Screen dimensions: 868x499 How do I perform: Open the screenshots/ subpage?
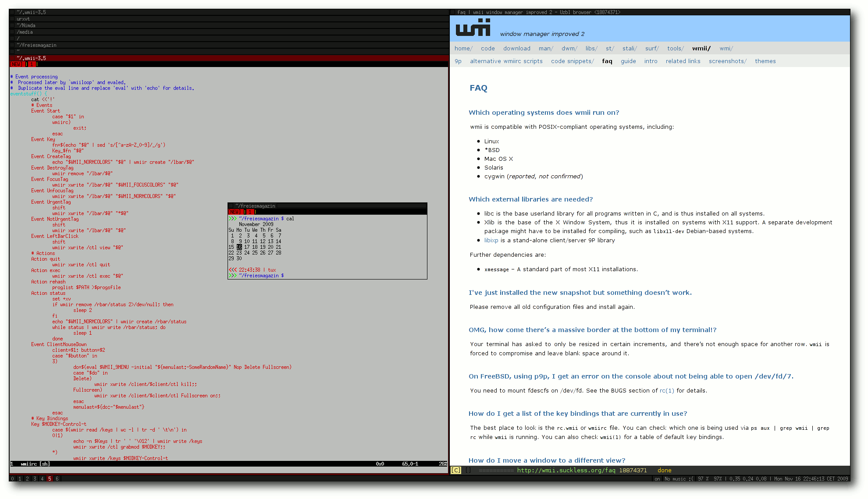click(727, 61)
